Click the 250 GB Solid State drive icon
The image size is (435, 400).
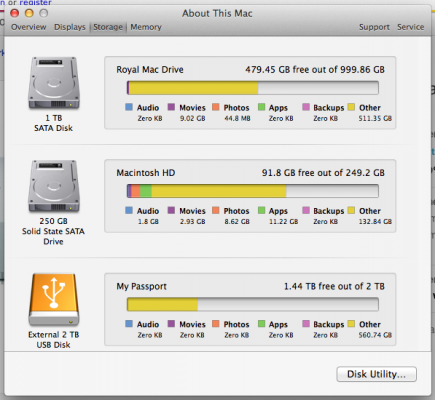click(54, 186)
